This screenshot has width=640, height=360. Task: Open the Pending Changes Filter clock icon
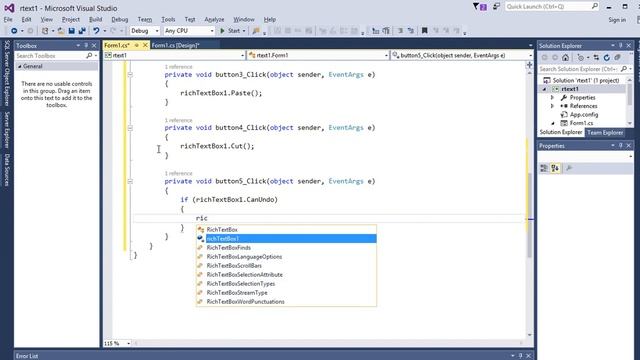[581, 58]
